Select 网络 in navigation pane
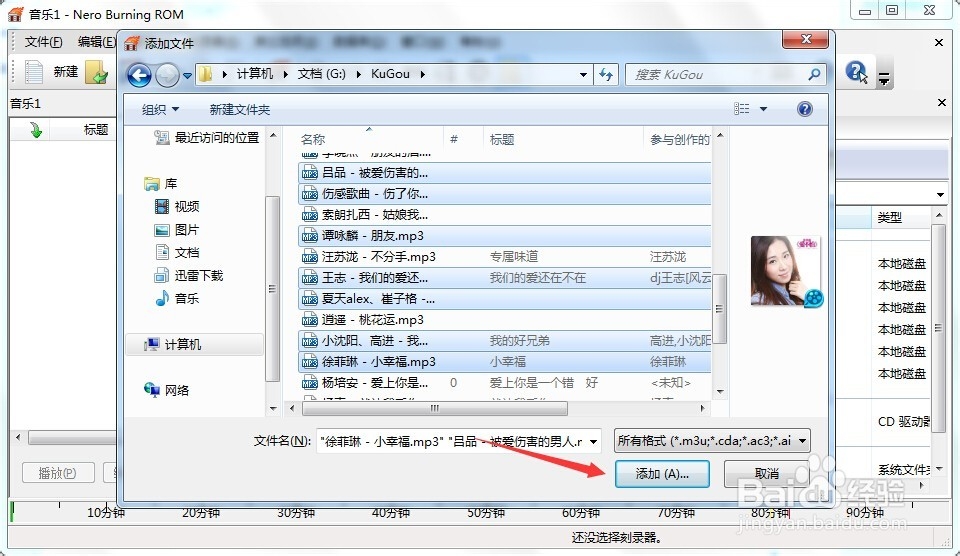Screen dimensions: 960x556 pyautogui.click(x=167, y=390)
